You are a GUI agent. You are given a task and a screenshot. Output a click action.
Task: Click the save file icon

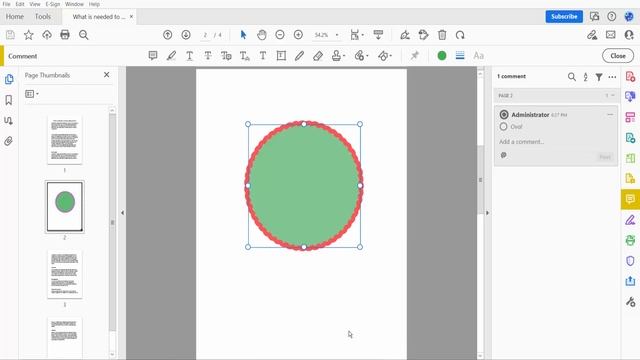pyautogui.click(x=10, y=35)
